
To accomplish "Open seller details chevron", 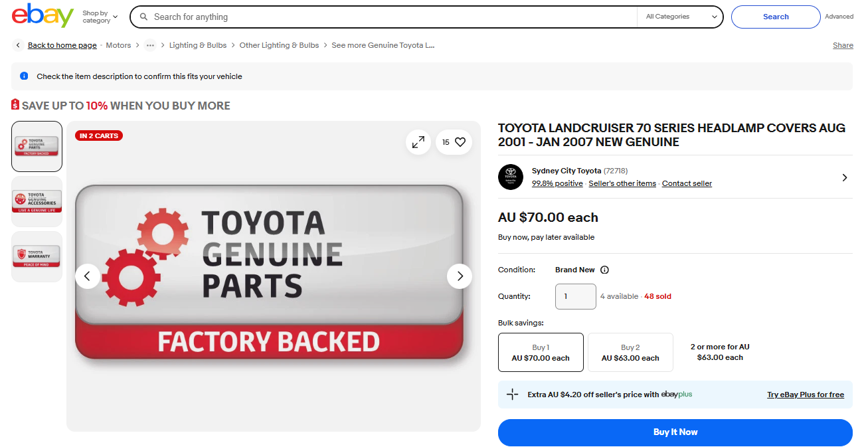I will click(x=844, y=177).
